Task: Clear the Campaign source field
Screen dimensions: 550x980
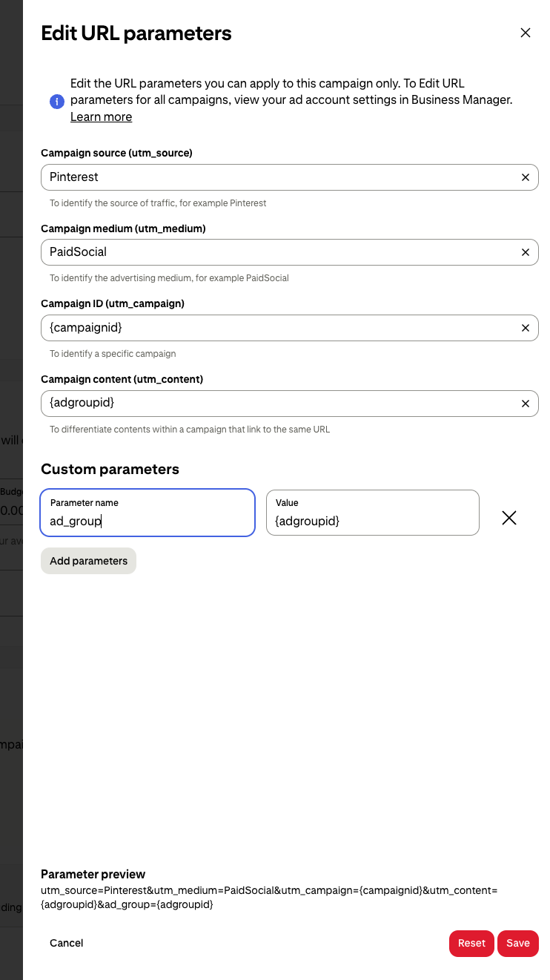Action: pos(526,177)
